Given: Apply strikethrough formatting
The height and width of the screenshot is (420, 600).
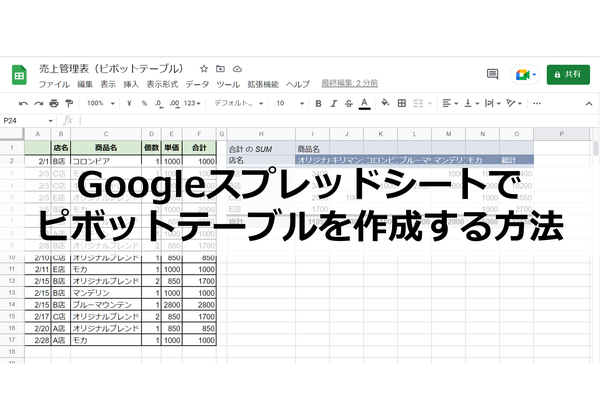Looking at the screenshot, I should point(349,103).
